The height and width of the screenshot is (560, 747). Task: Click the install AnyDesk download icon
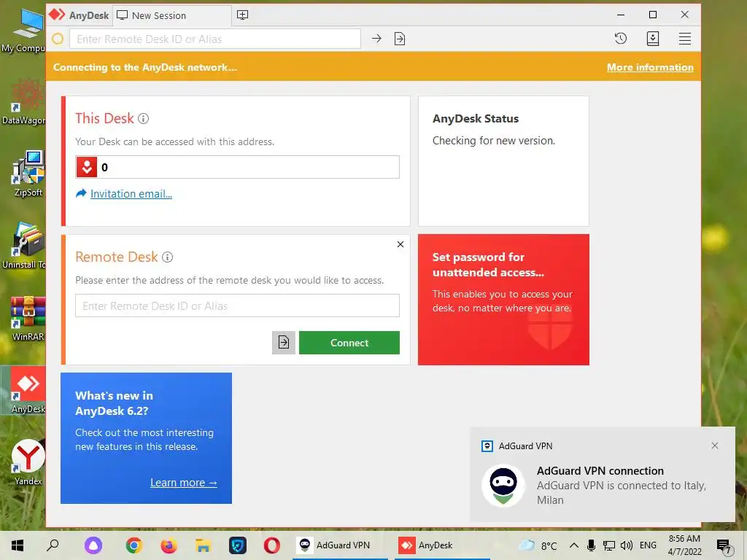(653, 39)
